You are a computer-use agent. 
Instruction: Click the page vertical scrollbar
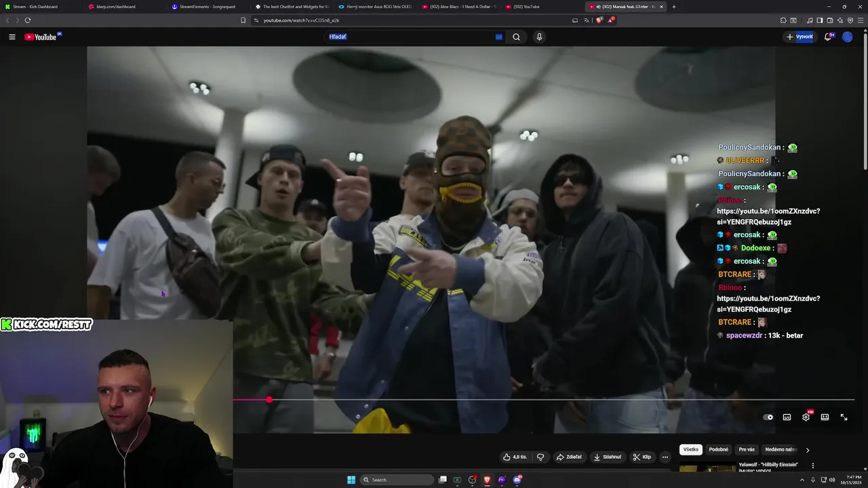click(865, 102)
